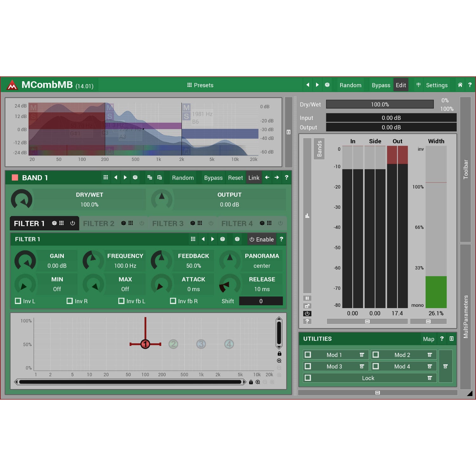Copy Band 1 settings icon
The width and height of the screenshot is (476, 476).
tap(150, 177)
